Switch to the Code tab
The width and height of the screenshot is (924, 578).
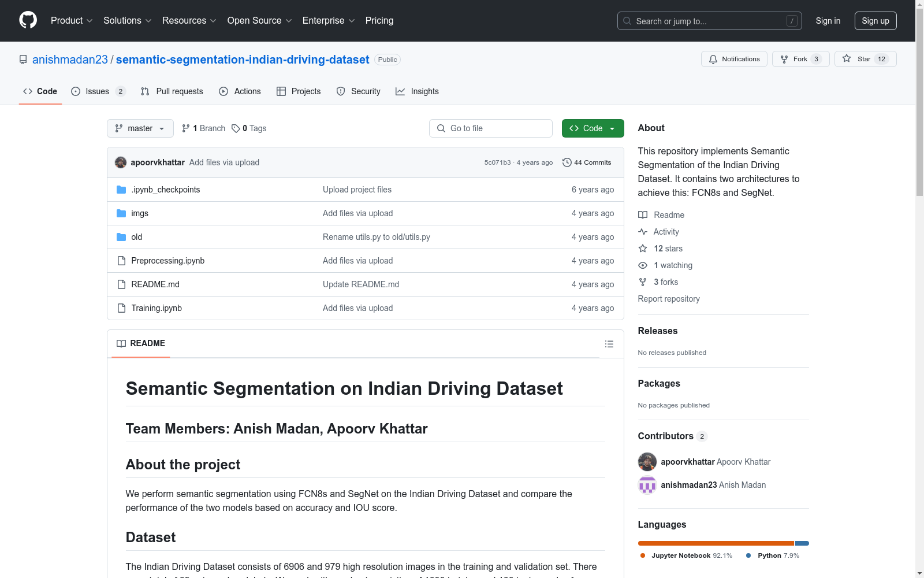pyautogui.click(x=40, y=91)
